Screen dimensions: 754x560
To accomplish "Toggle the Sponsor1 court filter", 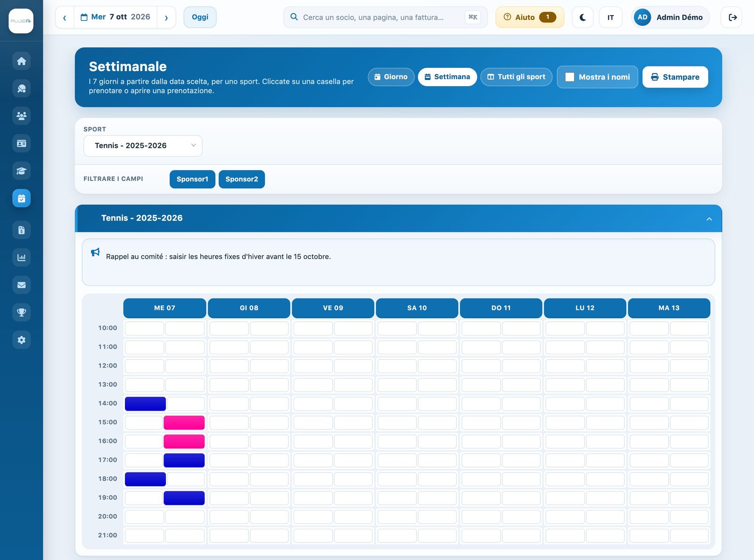I will point(192,179).
